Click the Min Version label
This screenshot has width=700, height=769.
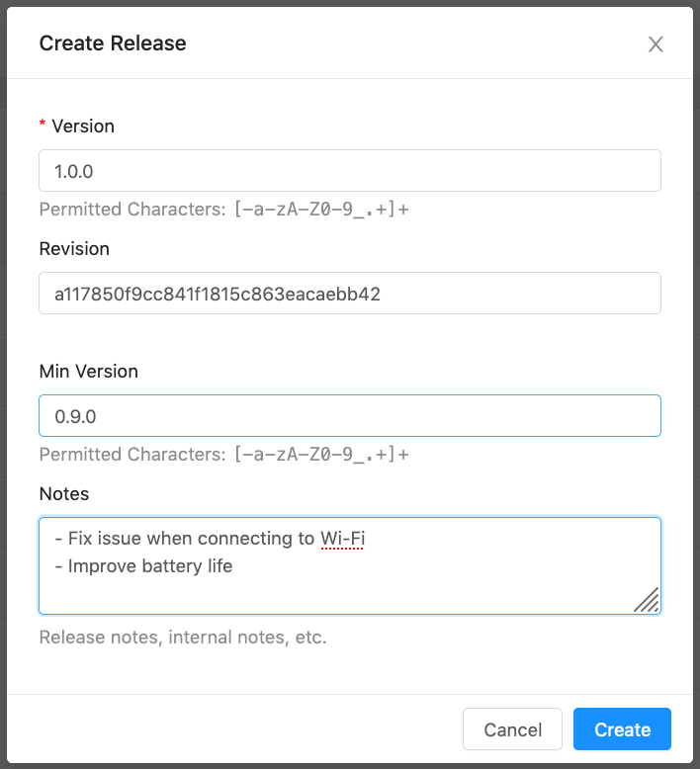coord(89,372)
